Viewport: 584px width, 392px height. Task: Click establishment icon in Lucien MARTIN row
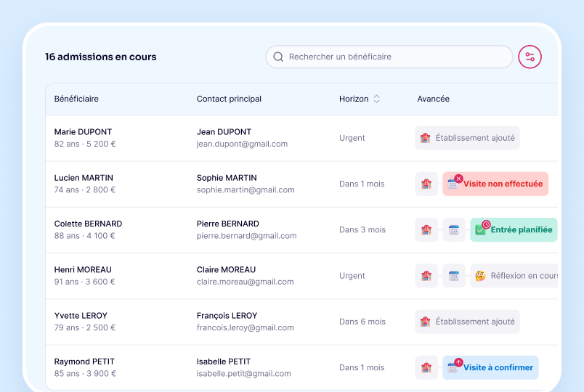[x=426, y=184]
